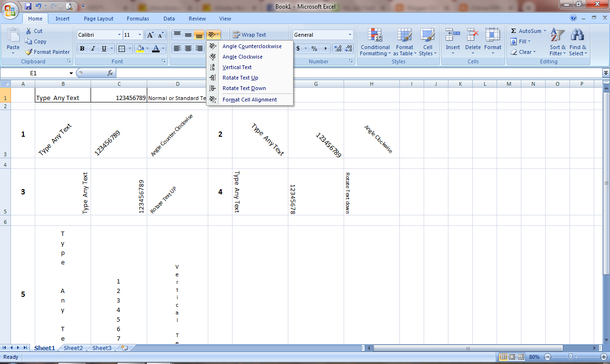Open the Name Box dropdown arrow
This screenshot has height=364, width=610.
[x=71, y=73]
